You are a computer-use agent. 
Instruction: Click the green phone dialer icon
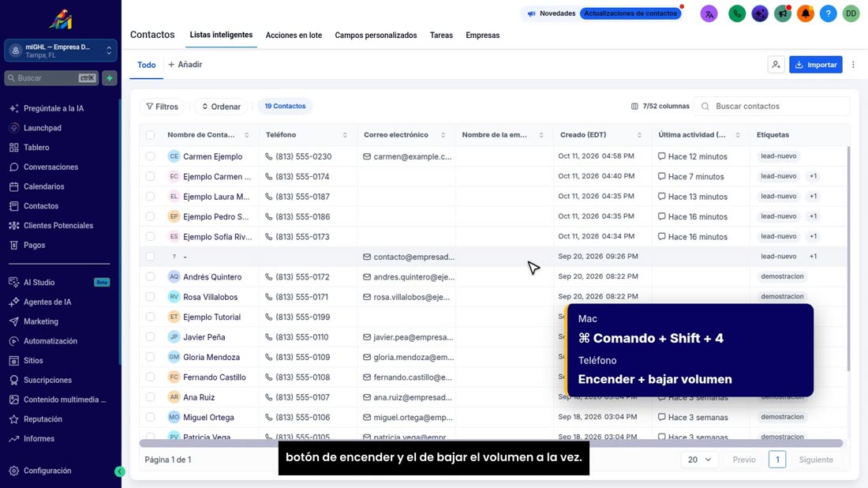pos(737,14)
